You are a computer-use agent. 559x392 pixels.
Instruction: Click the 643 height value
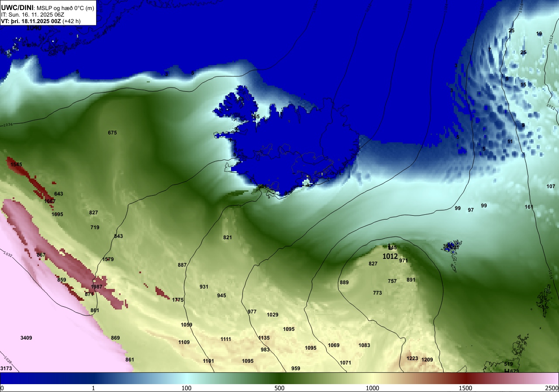click(59, 194)
